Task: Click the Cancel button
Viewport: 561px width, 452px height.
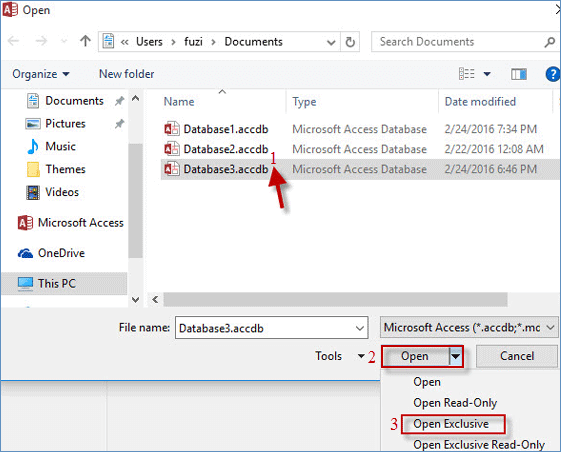Action: click(517, 356)
